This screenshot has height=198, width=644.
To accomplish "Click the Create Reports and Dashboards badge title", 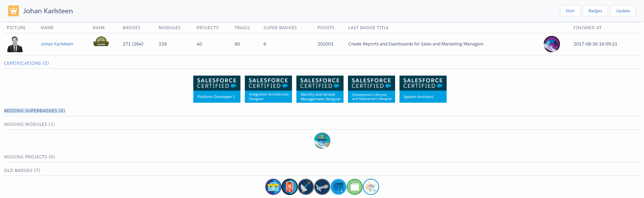I will coord(416,44).
